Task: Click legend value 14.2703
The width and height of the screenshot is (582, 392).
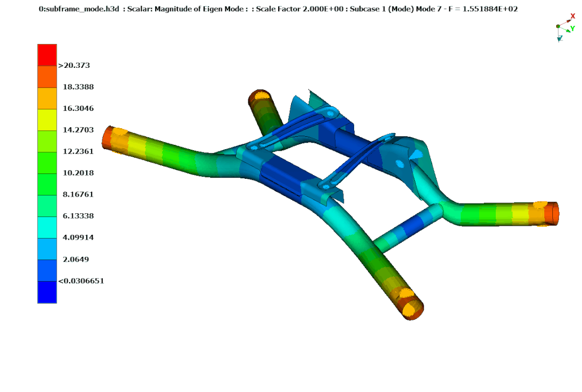Action: [x=78, y=130]
